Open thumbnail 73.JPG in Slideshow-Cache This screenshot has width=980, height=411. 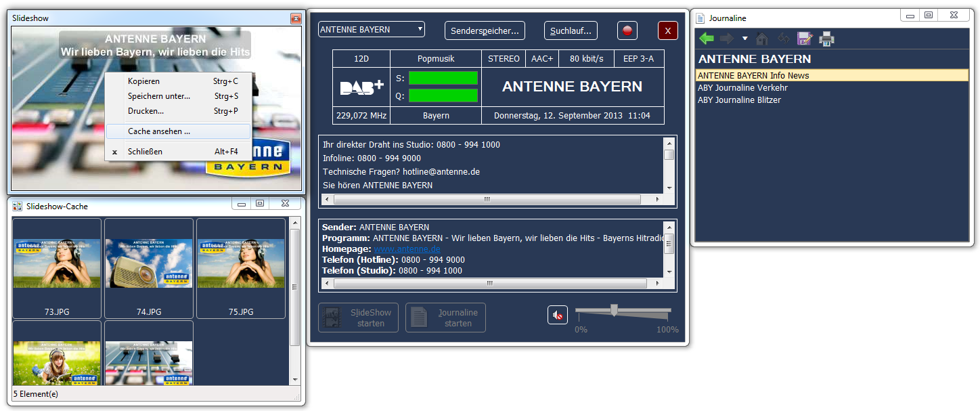coord(57,268)
